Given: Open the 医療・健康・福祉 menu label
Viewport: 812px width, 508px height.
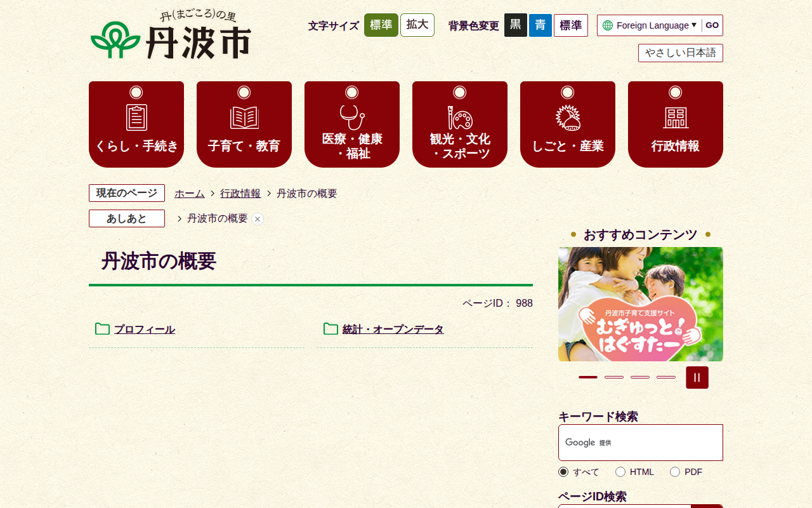Looking at the screenshot, I should pyautogui.click(x=352, y=146).
